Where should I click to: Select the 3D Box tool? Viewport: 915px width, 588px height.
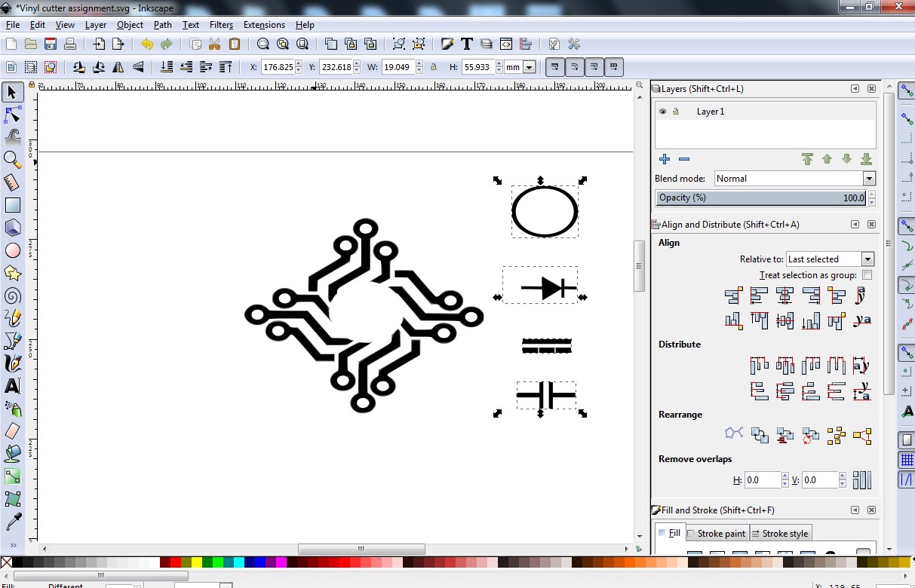(12, 228)
